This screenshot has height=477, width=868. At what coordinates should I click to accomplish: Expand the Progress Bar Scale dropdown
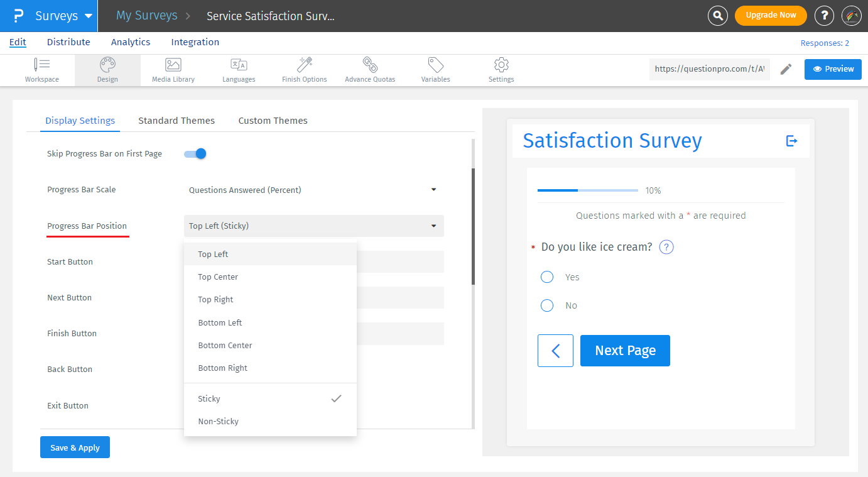click(x=313, y=190)
